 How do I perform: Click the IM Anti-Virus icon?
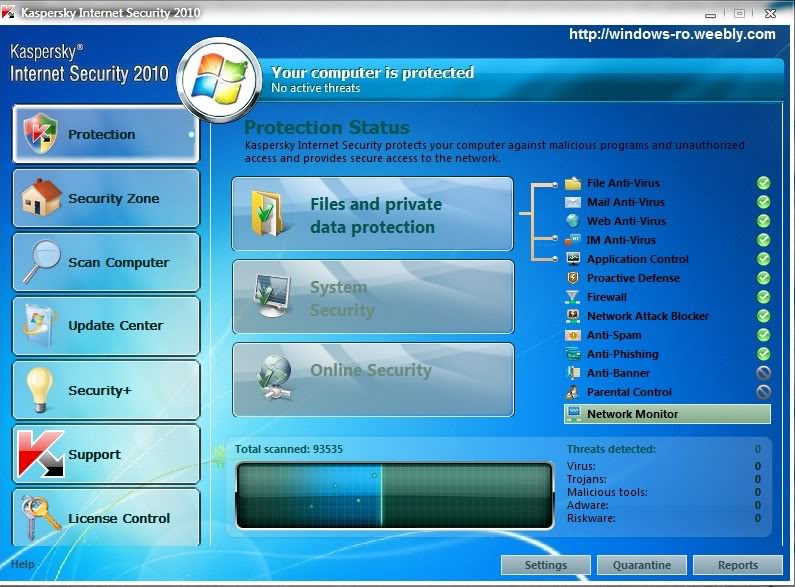tap(572, 240)
